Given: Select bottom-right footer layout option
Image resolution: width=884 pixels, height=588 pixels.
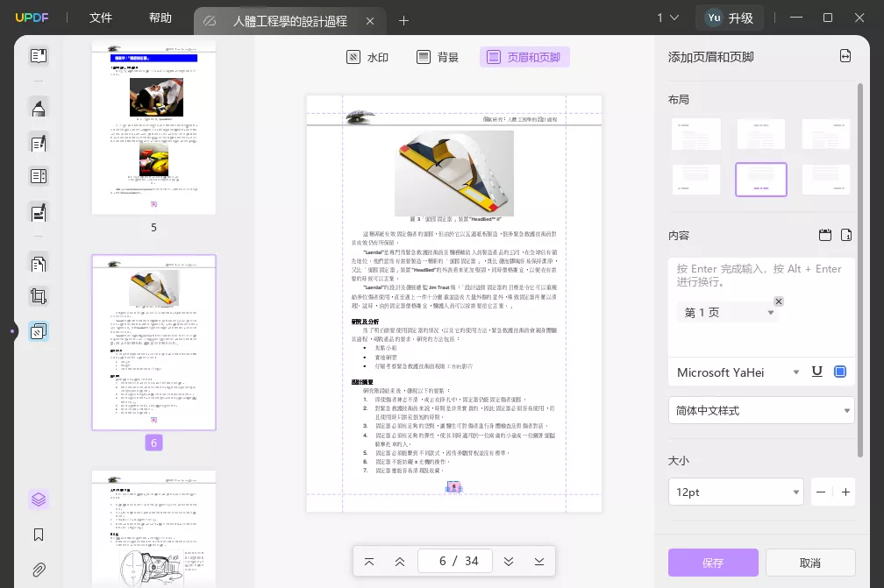Looking at the screenshot, I should 826,180.
